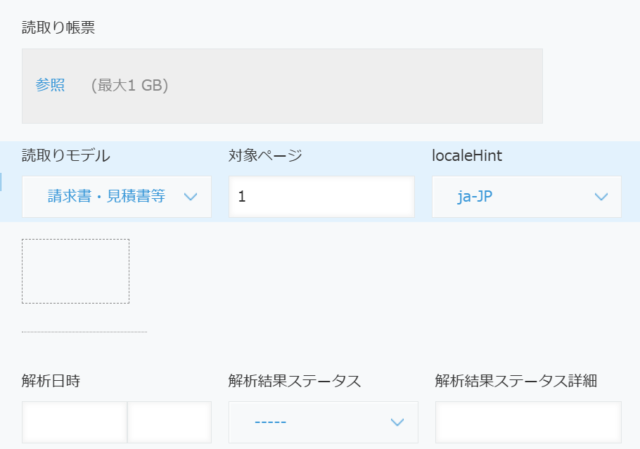
Task: Click the chevron arrow beside ja-JP
Action: 601,197
